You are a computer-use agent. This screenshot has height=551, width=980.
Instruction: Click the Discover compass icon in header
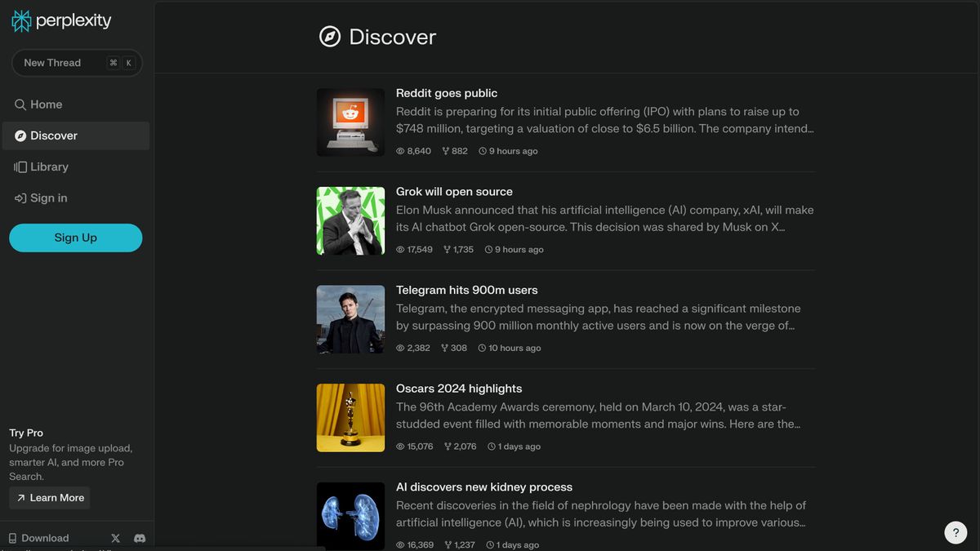pos(330,37)
